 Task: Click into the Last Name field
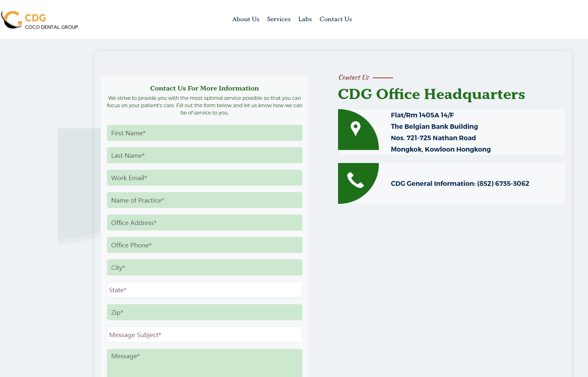(x=205, y=155)
